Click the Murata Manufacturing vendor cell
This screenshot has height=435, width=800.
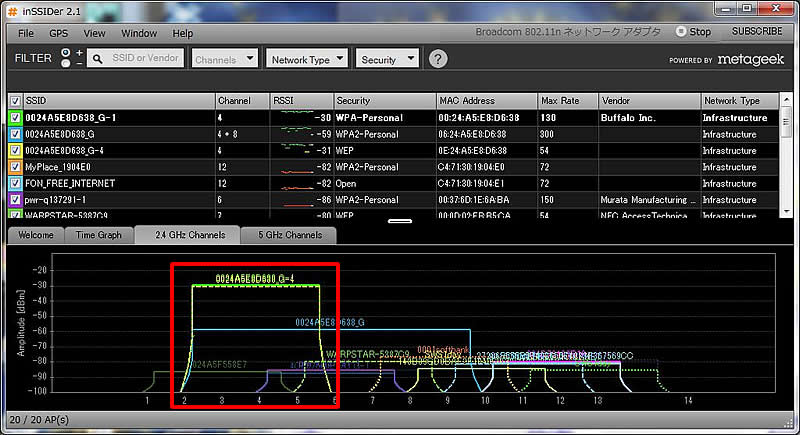coord(647,199)
